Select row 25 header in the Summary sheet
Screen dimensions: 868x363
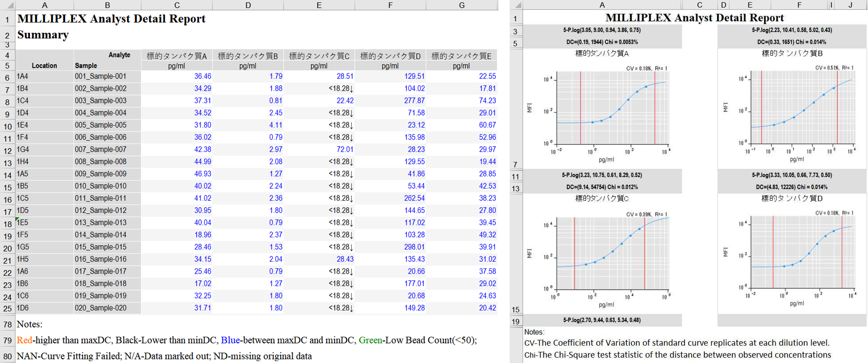[x=8, y=308]
